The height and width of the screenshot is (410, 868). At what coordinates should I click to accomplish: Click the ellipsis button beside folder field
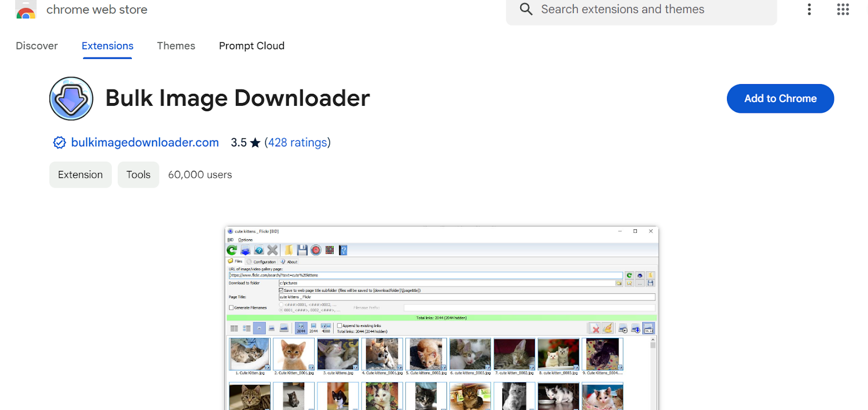[x=640, y=283]
